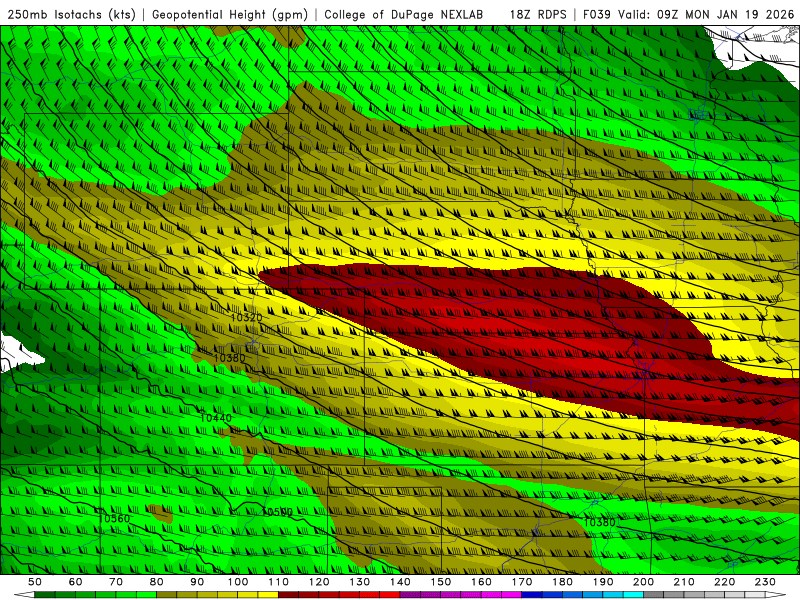
Task: Click the 160 value on the color scale
Action: [482, 582]
